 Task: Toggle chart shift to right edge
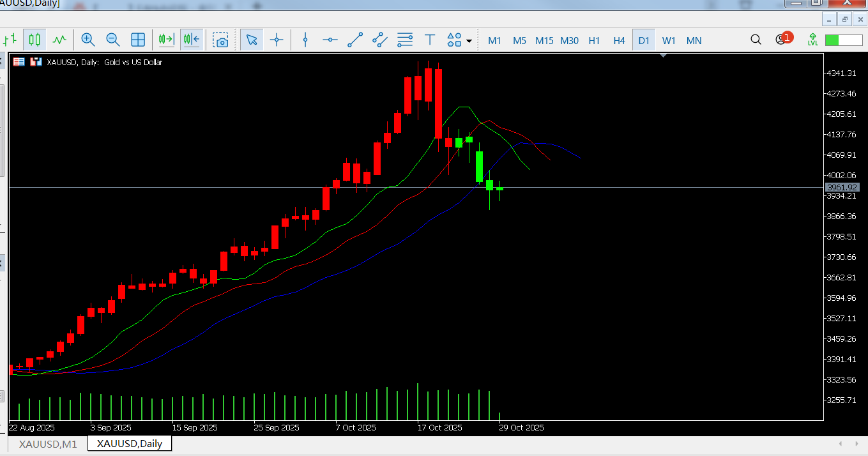pyautogui.click(x=192, y=40)
